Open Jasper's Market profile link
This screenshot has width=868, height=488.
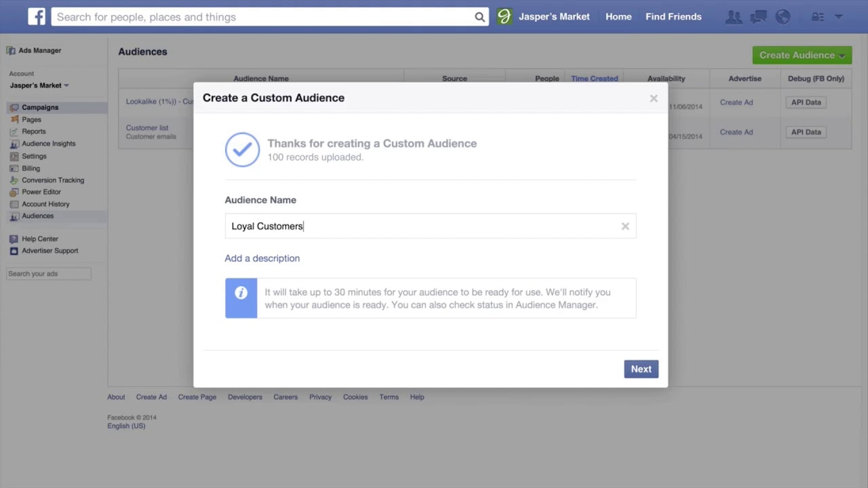click(x=554, y=17)
